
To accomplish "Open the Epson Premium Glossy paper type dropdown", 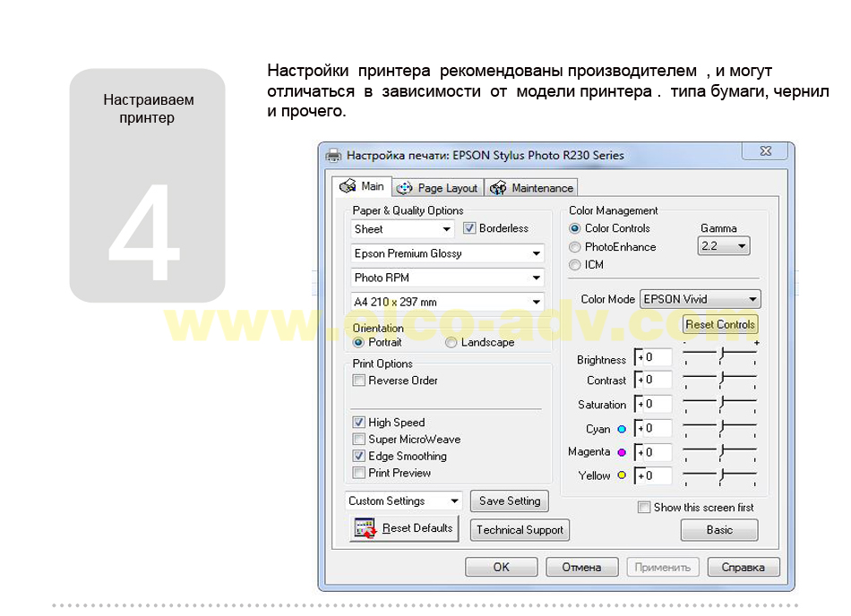I will point(447,253).
